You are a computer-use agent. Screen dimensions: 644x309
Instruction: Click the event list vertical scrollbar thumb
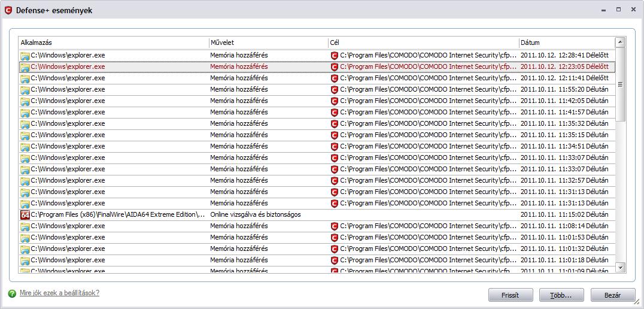point(620,84)
